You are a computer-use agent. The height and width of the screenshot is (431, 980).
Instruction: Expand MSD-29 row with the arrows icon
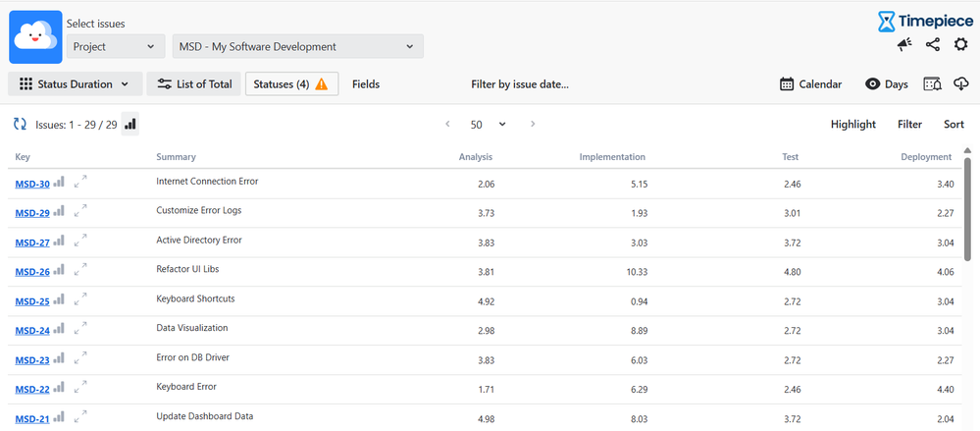80,211
